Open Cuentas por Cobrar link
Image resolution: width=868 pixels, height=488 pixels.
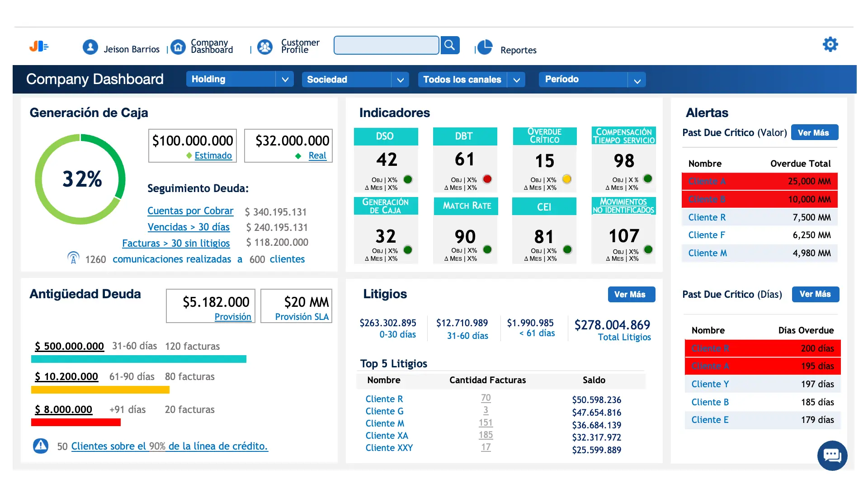pyautogui.click(x=190, y=211)
